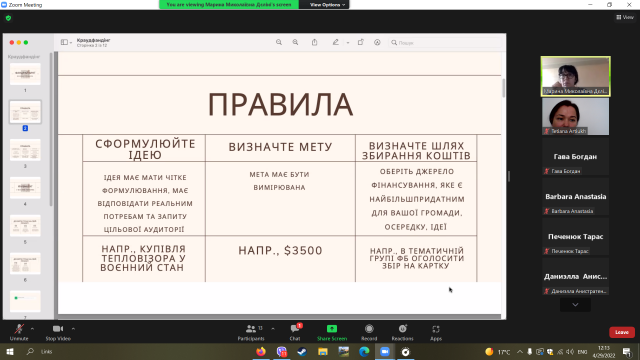
Task: Expand participants options arrow
Action: point(273,329)
